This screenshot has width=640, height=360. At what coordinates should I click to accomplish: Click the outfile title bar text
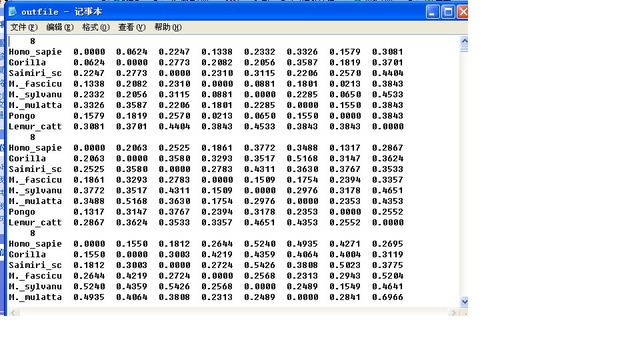(x=61, y=12)
